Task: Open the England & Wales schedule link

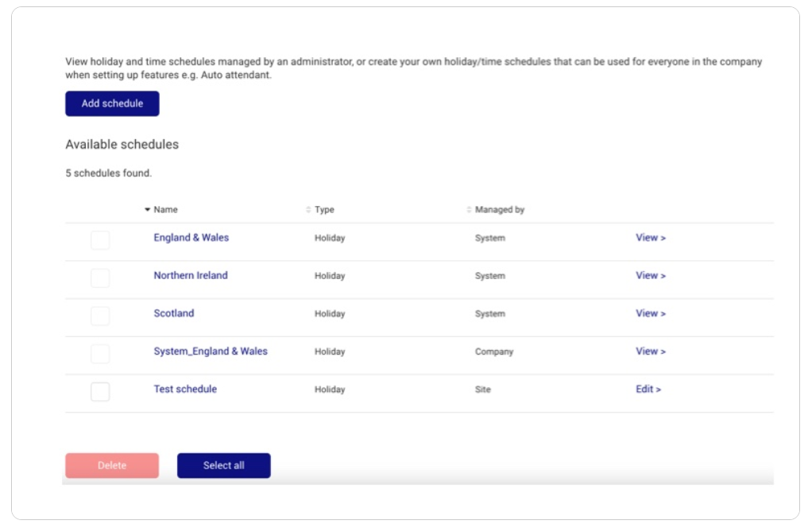Action: [x=191, y=238]
